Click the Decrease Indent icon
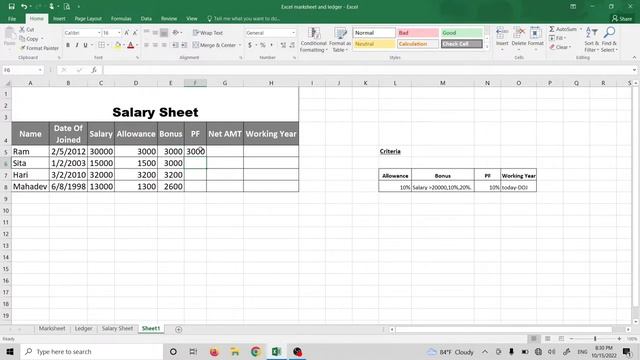The height and width of the screenshot is (360, 640). [x=175, y=45]
